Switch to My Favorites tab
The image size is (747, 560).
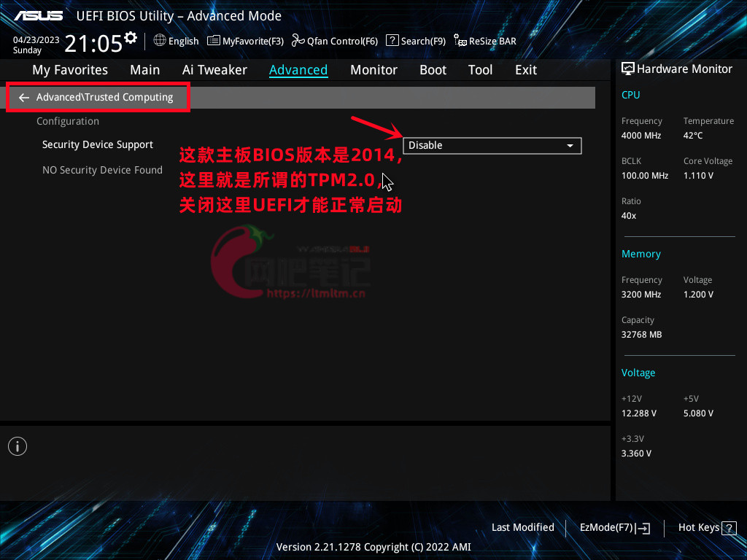click(x=70, y=70)
